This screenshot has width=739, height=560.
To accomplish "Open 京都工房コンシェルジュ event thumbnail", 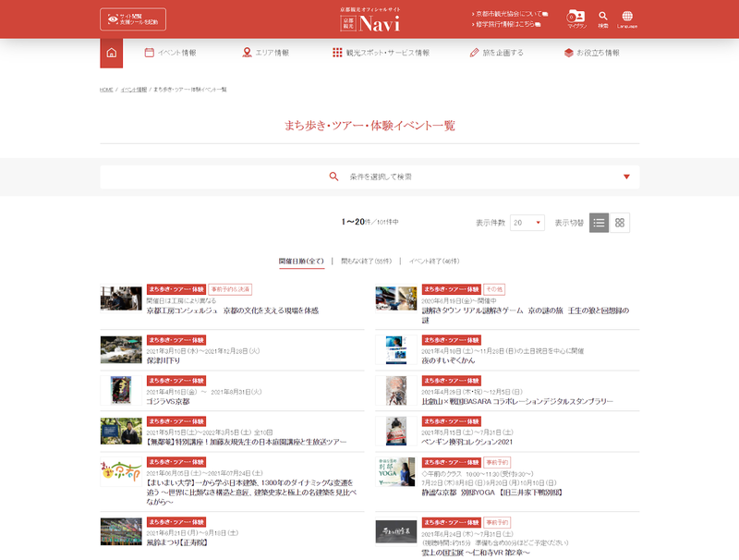I will 121,298.
